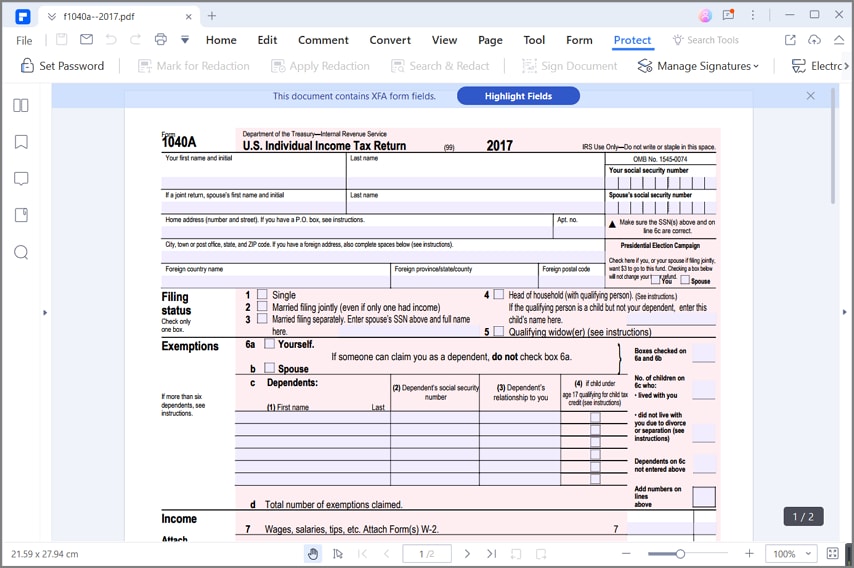Viewport: 854px width, 568px height.
Task: Add a new tab with plus button
Action: click(x=212, y=16)
